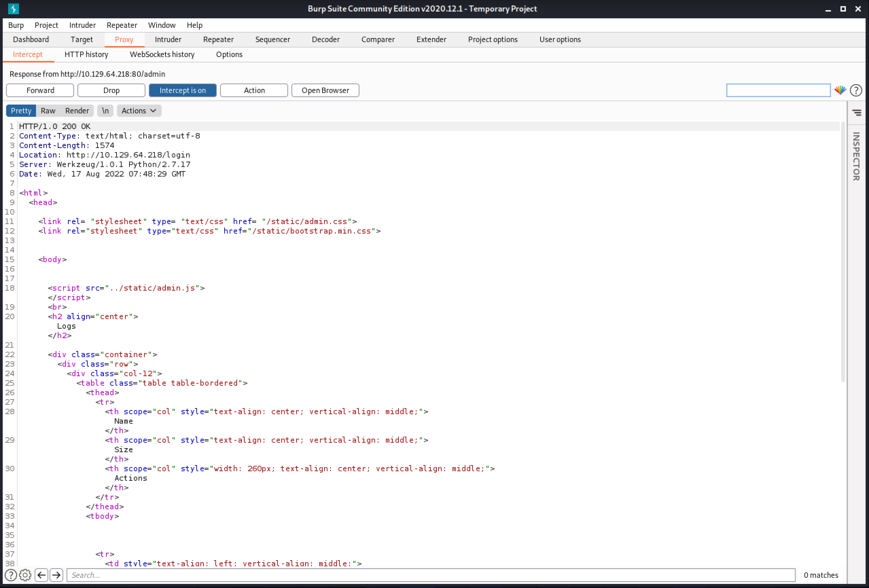Click the bootstrap.min.css link line
Viewport: 869px width, 588px height.
click(209, 231)
